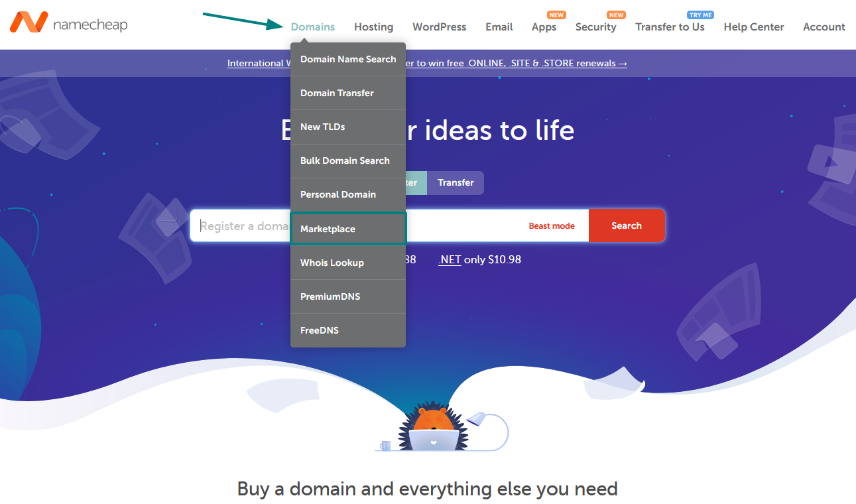The image size is (856, 504).
Task: Switch to the Transfer tab
Action: tap(456, 183)
